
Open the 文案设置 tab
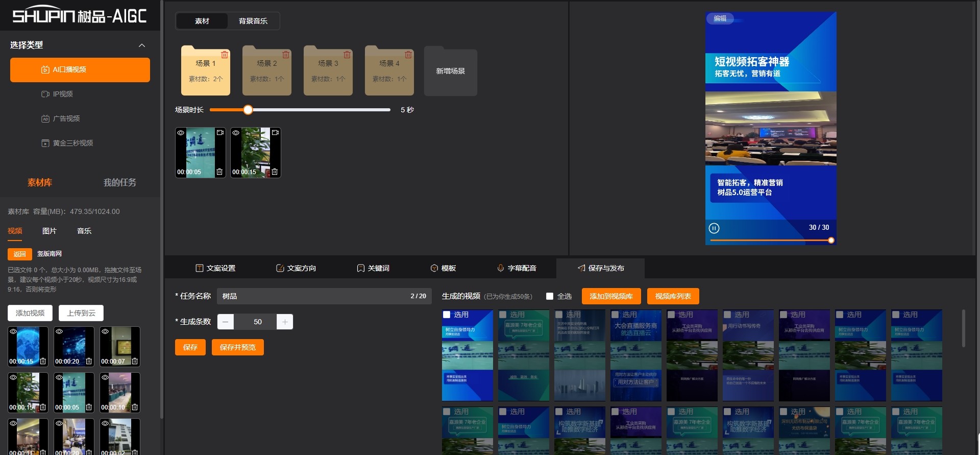click(215, 268)
